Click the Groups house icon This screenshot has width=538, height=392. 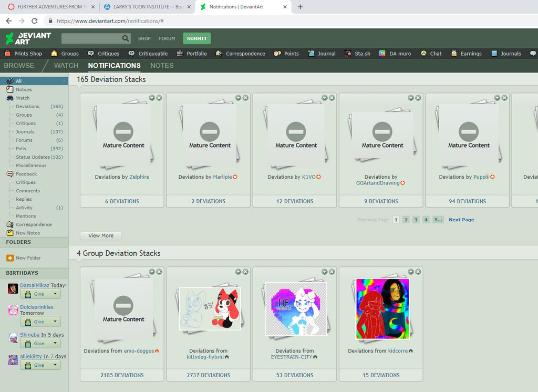coord(54,53)
